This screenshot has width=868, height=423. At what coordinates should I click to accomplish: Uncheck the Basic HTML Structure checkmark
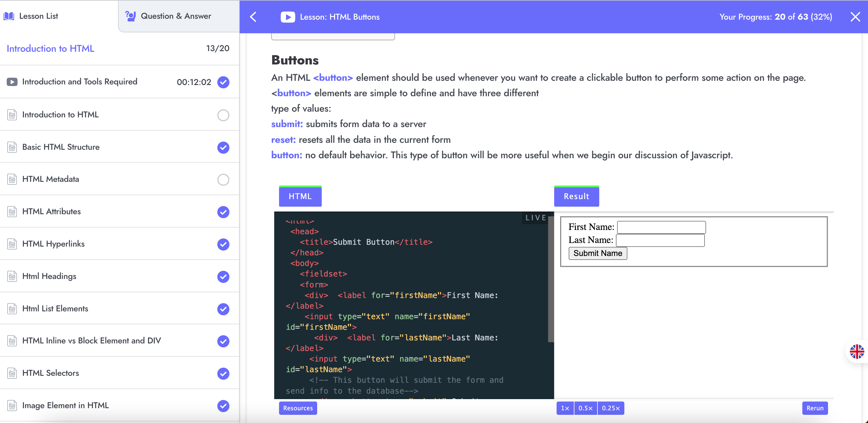(x=223, y=148)
